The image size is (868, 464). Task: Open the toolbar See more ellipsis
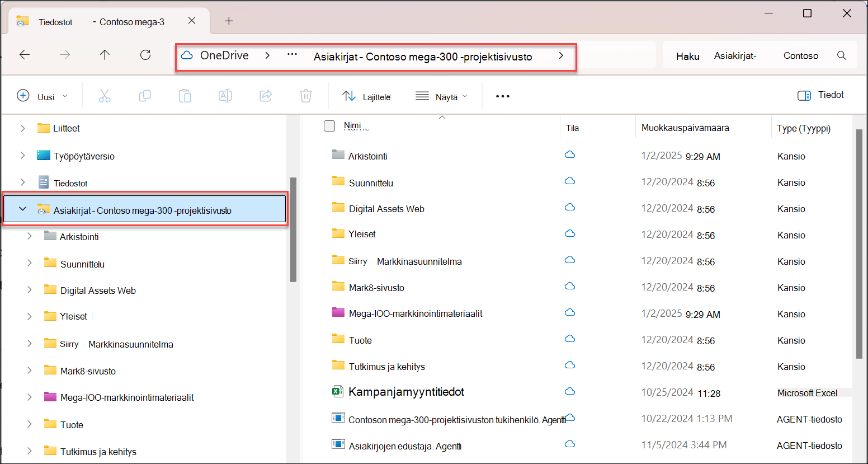point(503,96)
